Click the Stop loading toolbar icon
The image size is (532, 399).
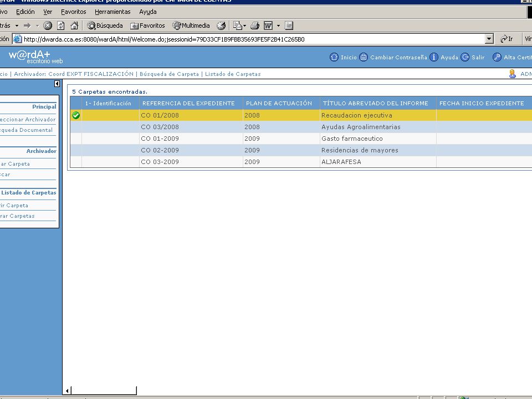pos(48,25)
